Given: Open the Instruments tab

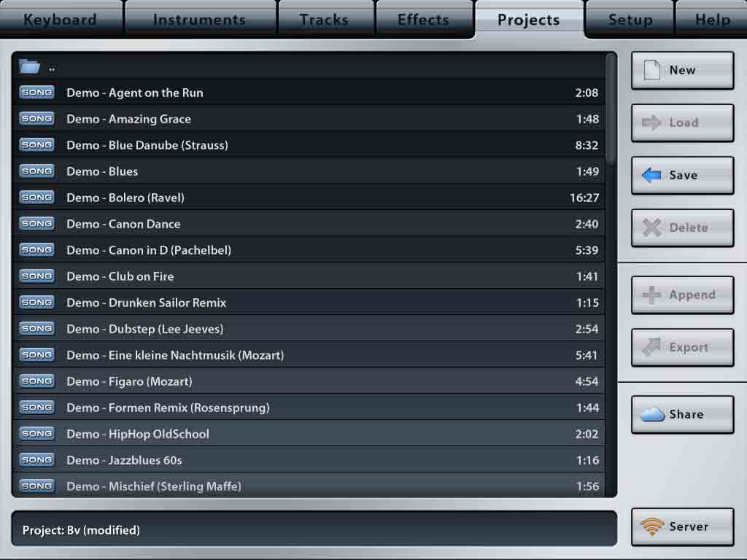Looking at the screenshot, I should point(200,20).
